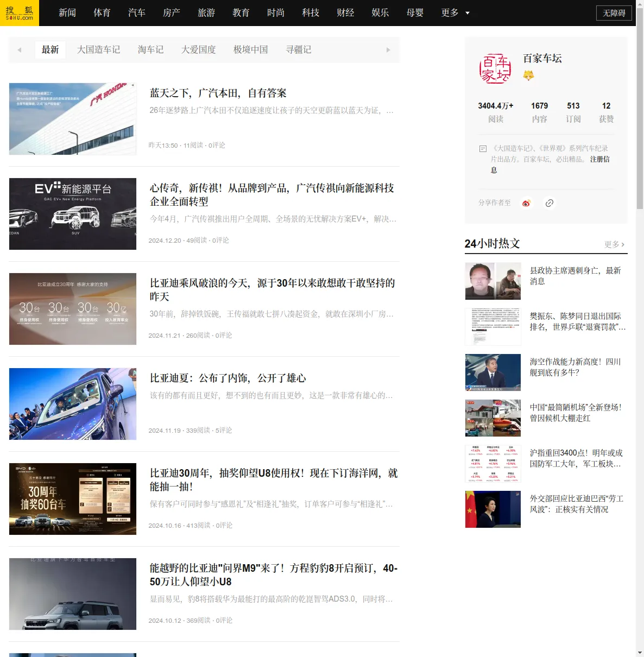Select the 最新 tab

(x=50, y=50)
